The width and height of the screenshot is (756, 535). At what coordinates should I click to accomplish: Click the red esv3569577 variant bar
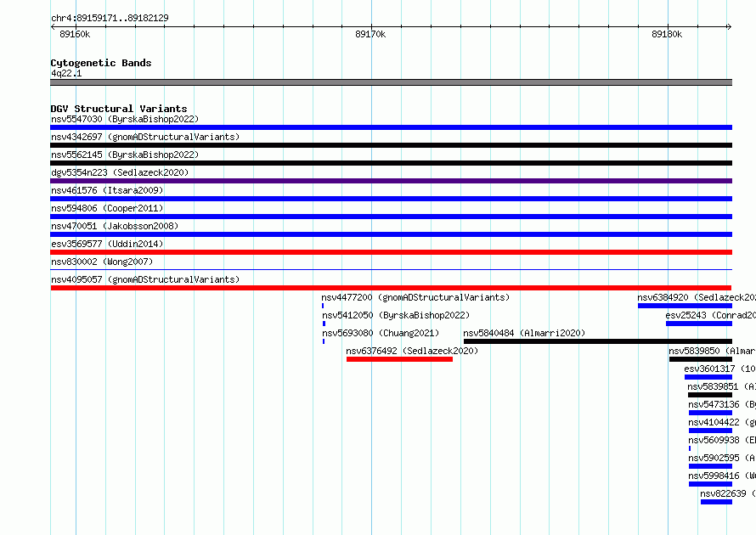coord(391,252)
